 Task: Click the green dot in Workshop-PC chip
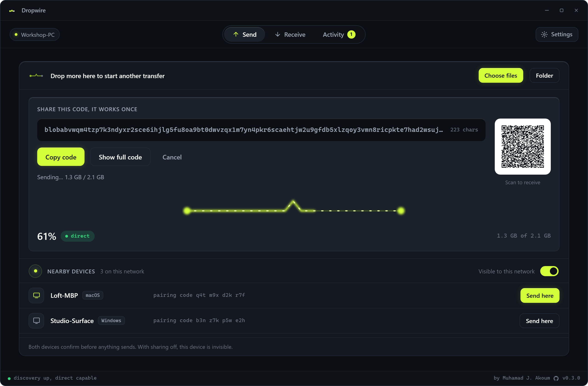click(x=16, y=35)
